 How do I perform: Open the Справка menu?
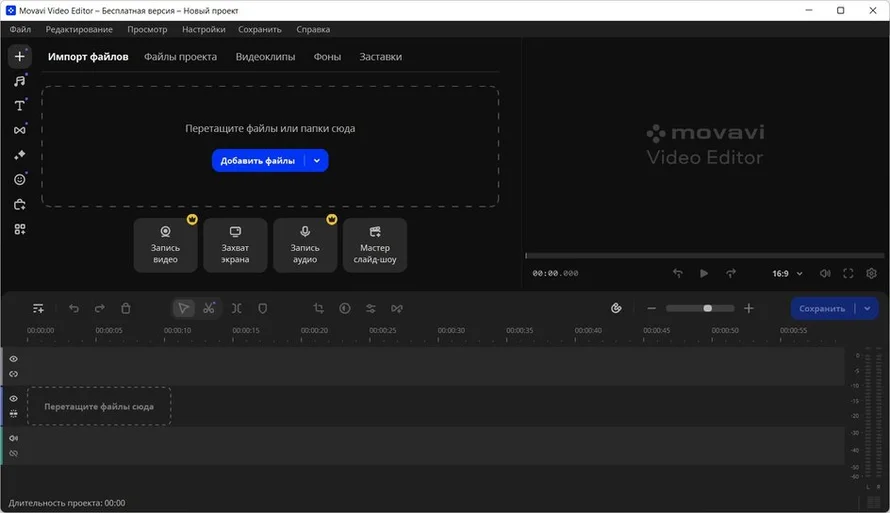click(x=313, y=30)
